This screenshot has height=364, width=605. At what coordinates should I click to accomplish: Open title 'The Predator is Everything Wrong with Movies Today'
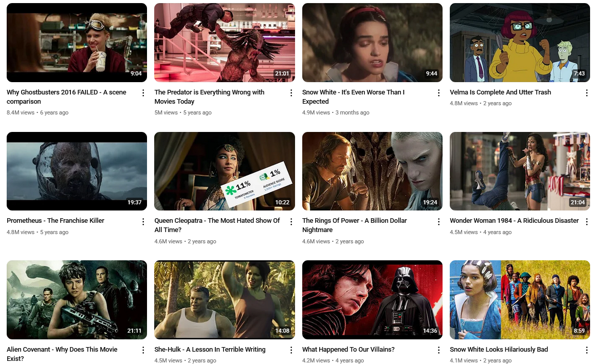click(x=210, y=97)
